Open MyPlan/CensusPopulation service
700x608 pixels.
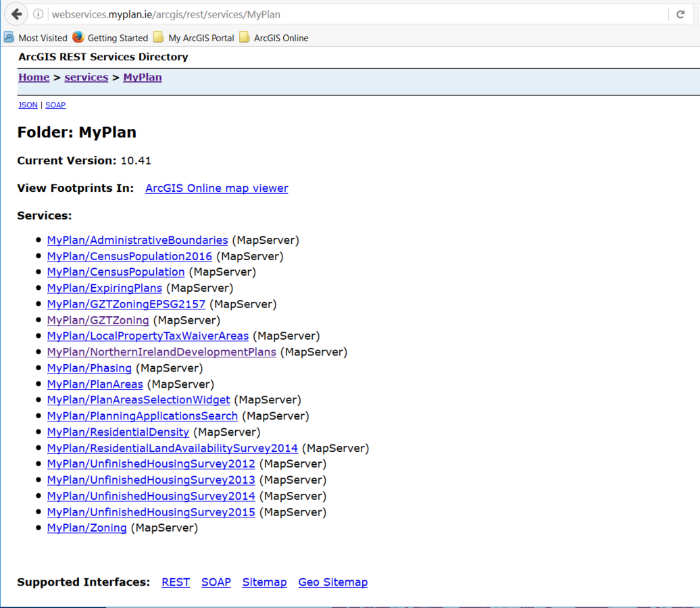116,272
